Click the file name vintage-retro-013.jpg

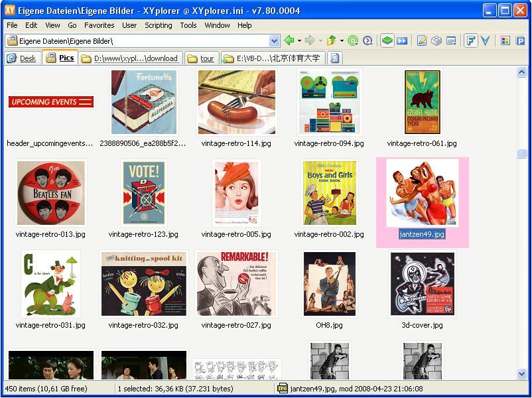click(50, 234)
